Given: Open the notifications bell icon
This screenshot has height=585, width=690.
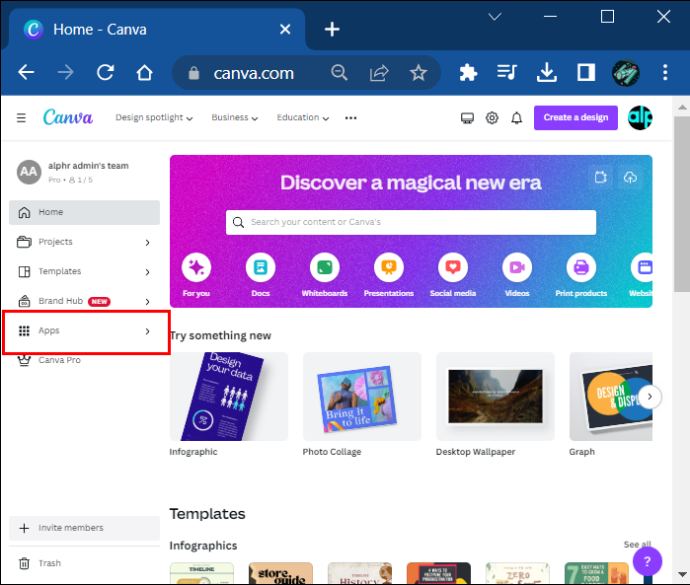Looking at the screenshot, I should point(517,118).
